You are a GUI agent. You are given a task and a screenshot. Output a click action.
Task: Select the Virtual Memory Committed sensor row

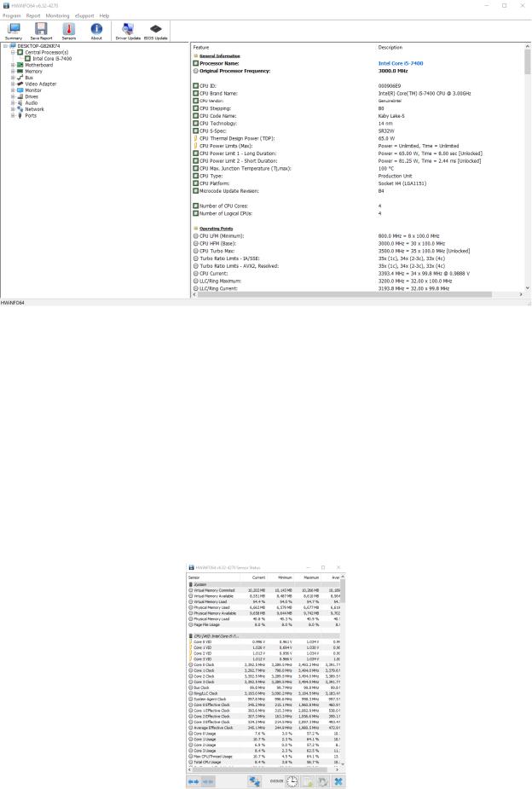263,590
